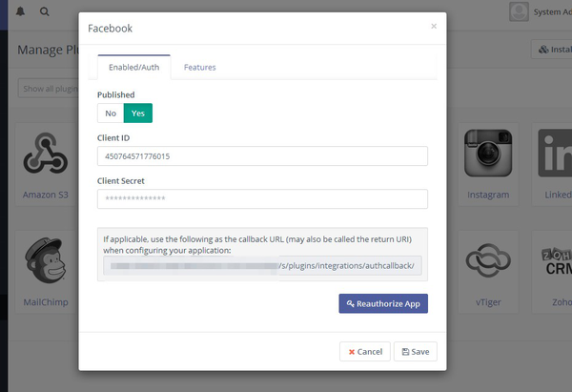Save the Facebook plugin settings
This screenshot has width=572, height=392.
pyautogui.click(x=415, y=352)
